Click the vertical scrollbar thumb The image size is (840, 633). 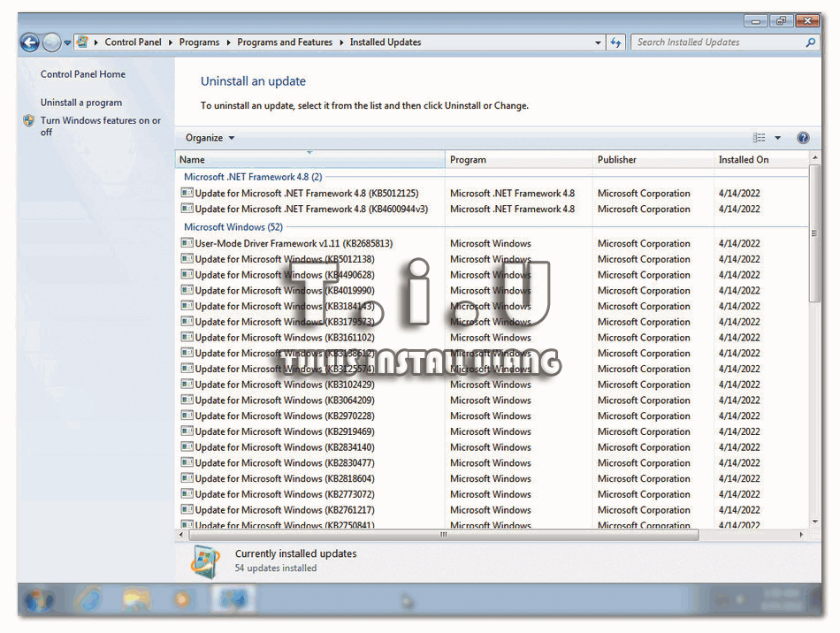(815, 233)
